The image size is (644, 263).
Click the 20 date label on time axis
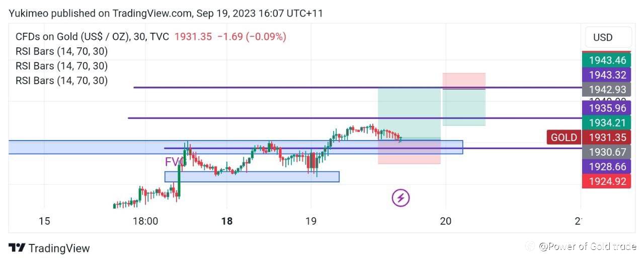click(x=445, y=221)
